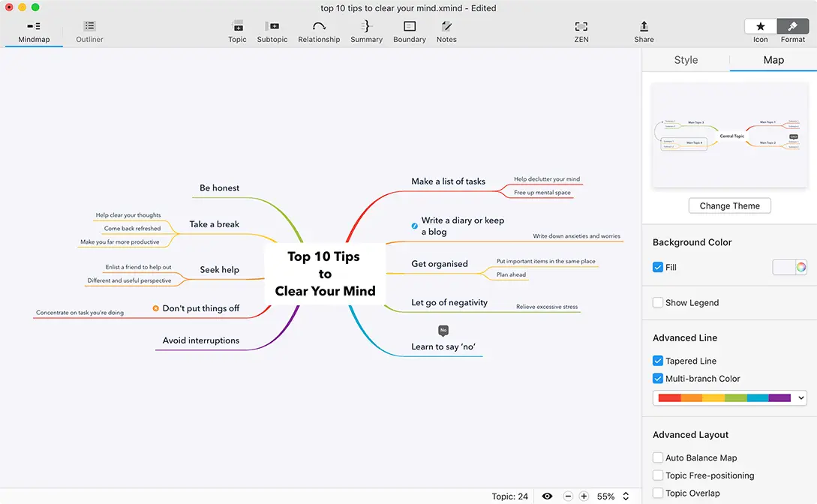Image resolution: width=817 pixels, height=504 pixels.
Task: Enable Auto Balance Map
Action: 658,457
